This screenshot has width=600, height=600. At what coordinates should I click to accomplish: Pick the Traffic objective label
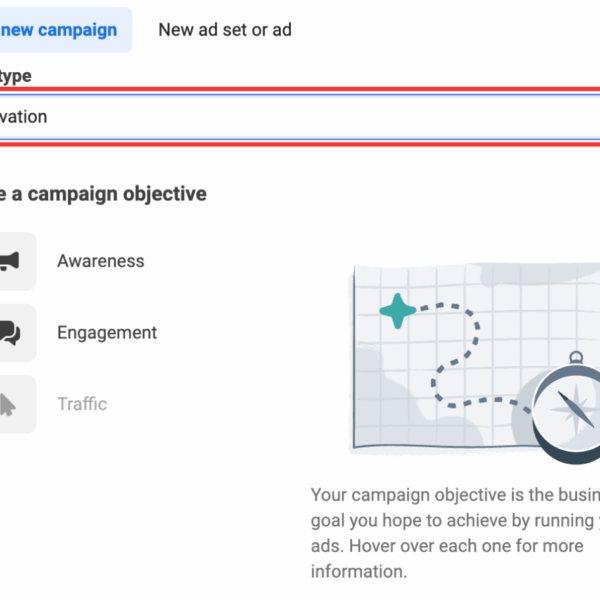[82, 404]
